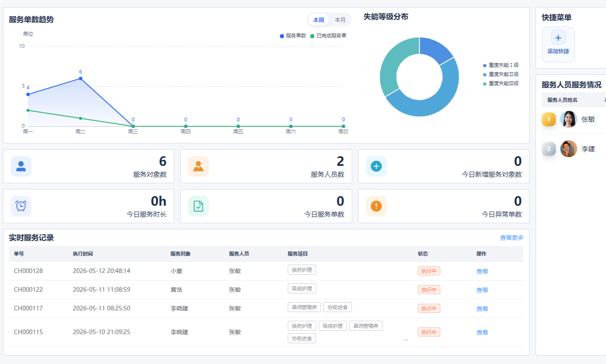Click the silver rank 2 badge
Viewport: 606px width, 364px height.
pyautogui.click(x=549, y=149)
